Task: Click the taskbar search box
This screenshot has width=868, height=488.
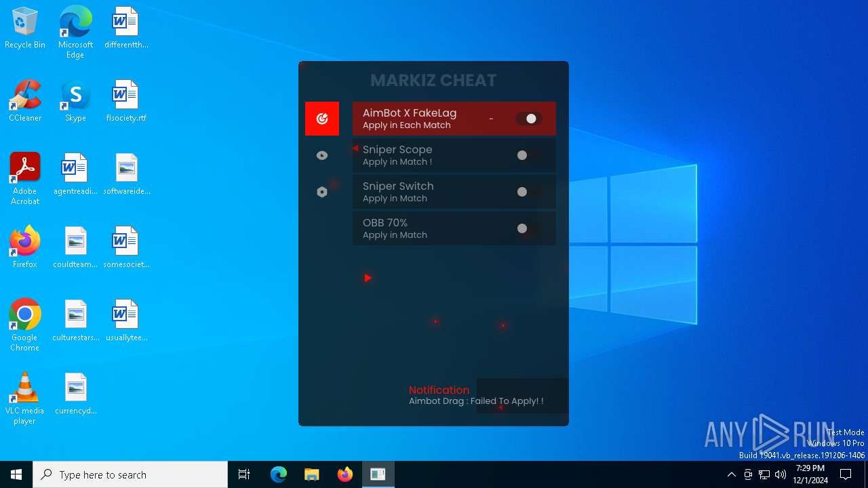Action: point(130,474)
